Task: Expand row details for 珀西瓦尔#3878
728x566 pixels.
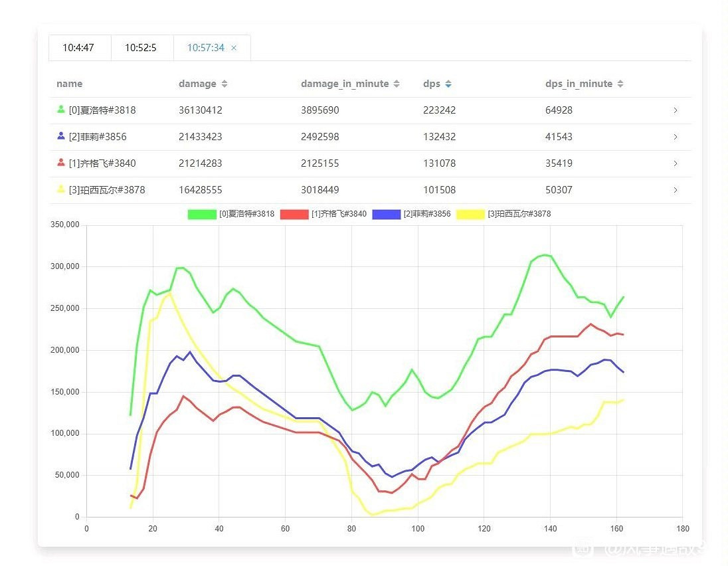Action: coord(676,190)
